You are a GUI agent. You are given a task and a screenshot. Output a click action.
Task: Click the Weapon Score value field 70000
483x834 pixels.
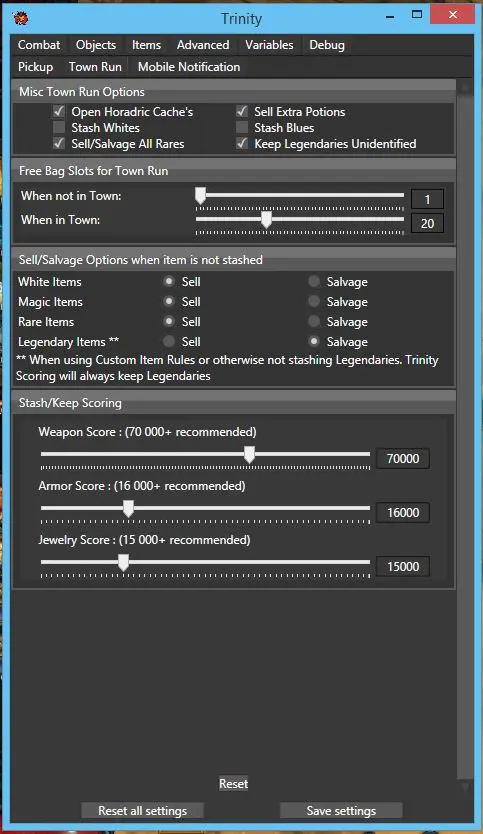[403, 458]
